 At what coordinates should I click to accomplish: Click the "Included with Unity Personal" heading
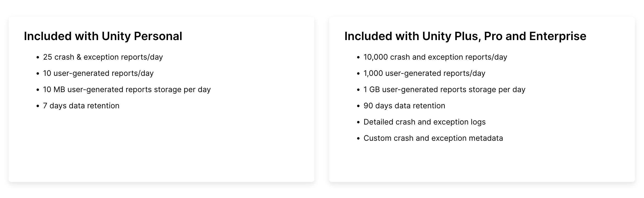click(103, 36)
